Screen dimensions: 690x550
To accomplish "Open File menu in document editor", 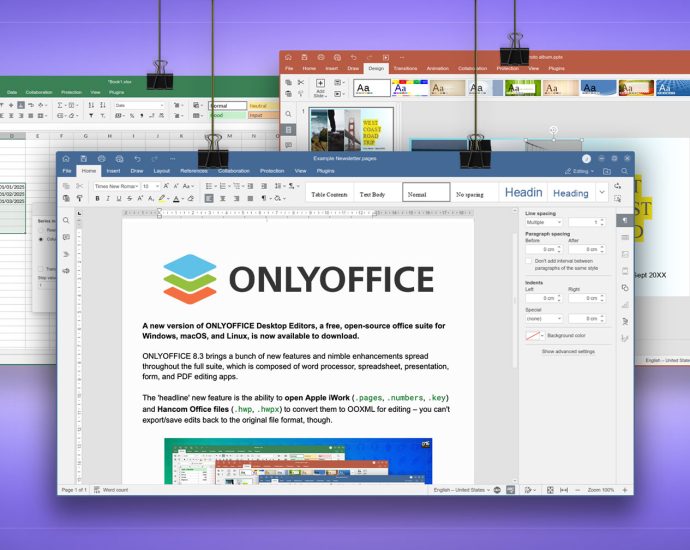I will 67,171.
